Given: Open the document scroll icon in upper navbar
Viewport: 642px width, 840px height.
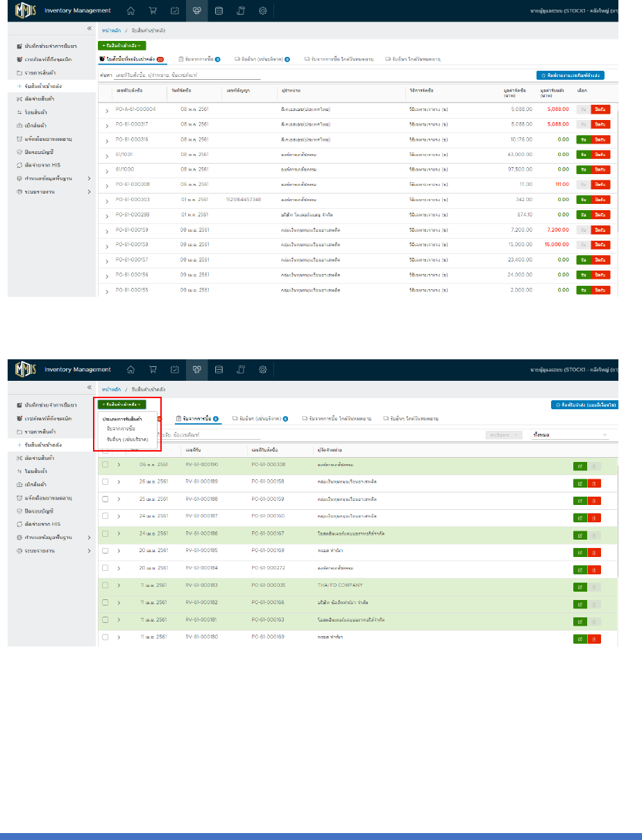Looking at the screenshot, I should [241, 10].
